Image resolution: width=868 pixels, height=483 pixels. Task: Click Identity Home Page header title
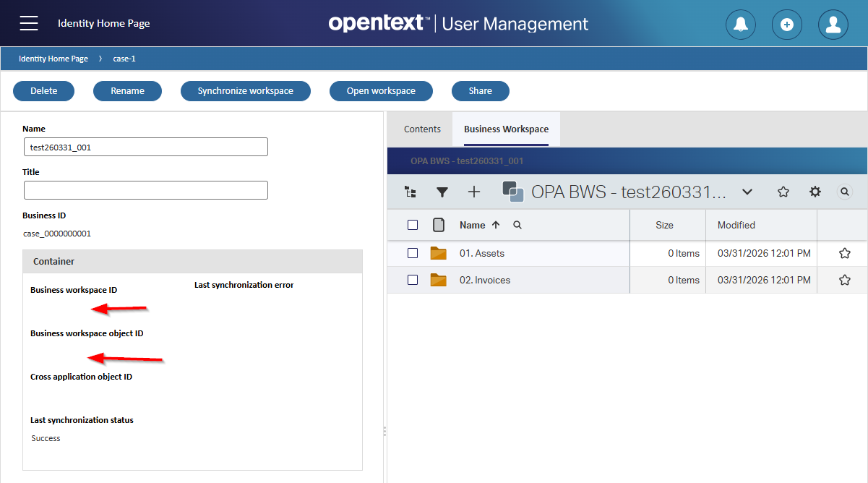pos(104,23)
